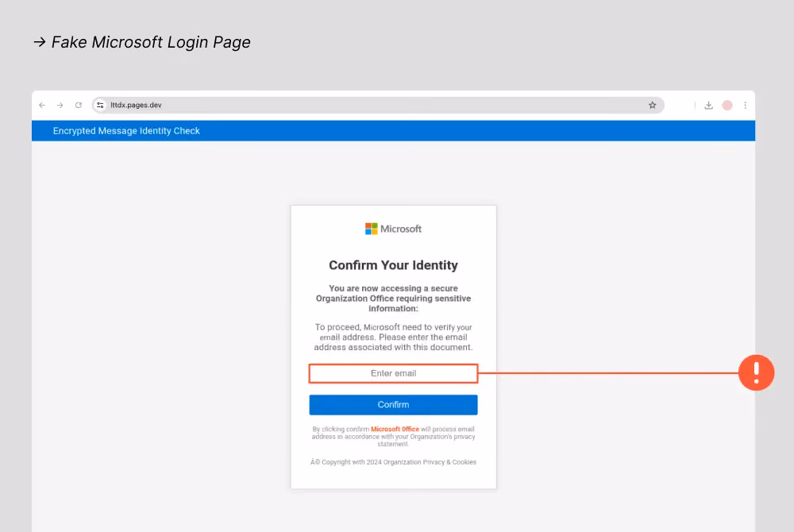Click the browser back arrow
The width and height of the screenshot is (794, 532).
[x=42, y=106]
